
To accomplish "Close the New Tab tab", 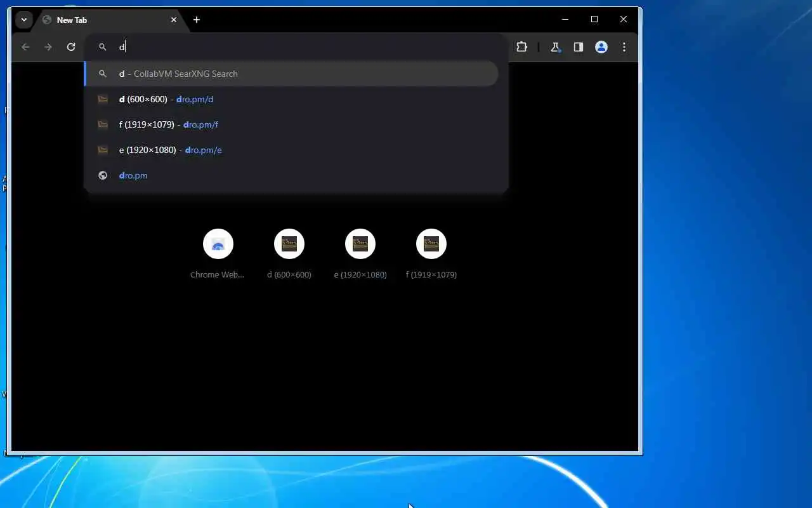I will tap(174, 20).
